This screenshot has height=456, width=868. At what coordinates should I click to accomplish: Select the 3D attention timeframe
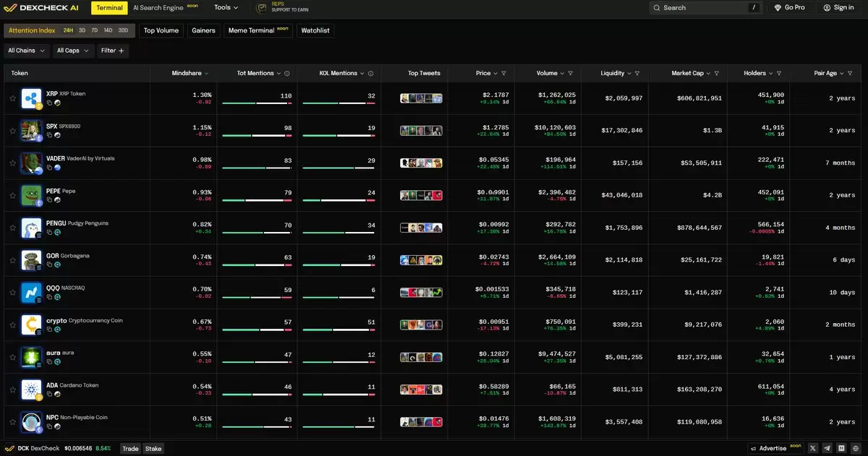pyautogui.click(x=82, y=30)
